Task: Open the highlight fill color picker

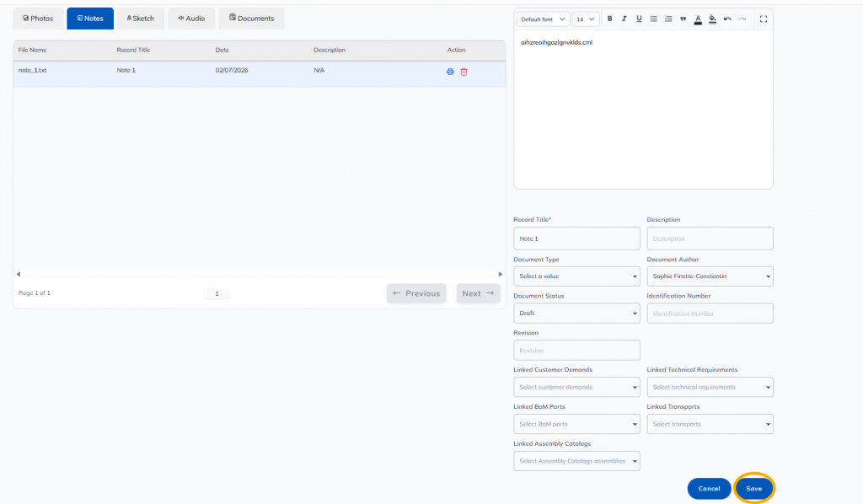Action: 712,19
